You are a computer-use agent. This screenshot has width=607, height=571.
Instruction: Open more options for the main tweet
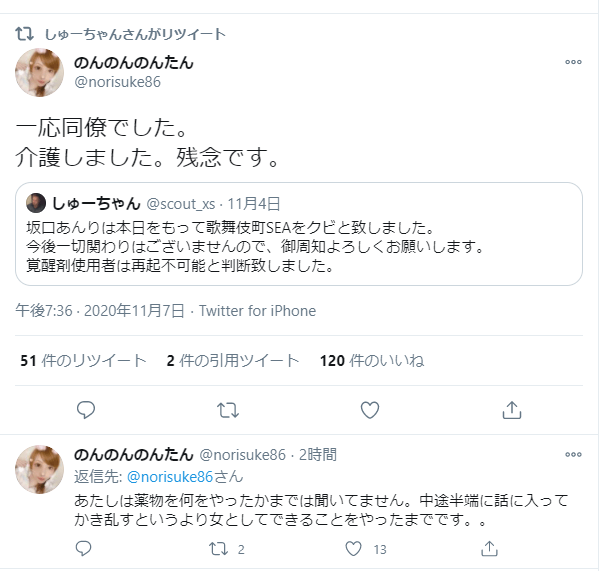coord(573,62)
